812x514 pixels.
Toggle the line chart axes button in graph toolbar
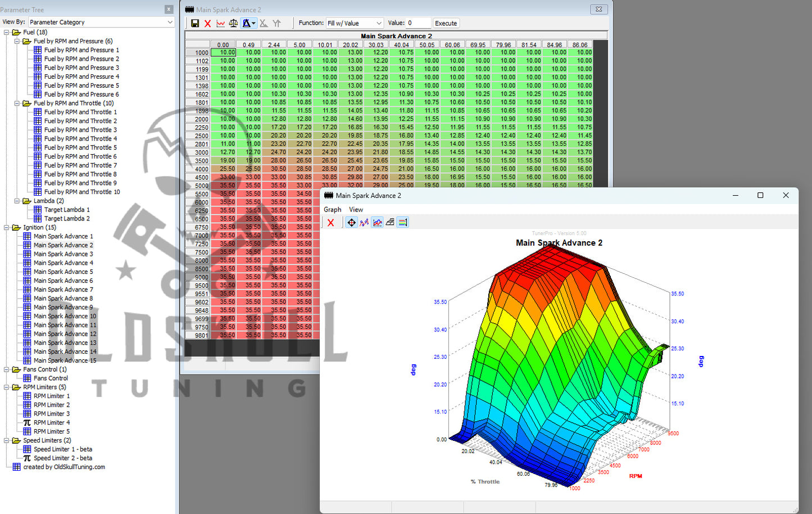pos(377,223)
